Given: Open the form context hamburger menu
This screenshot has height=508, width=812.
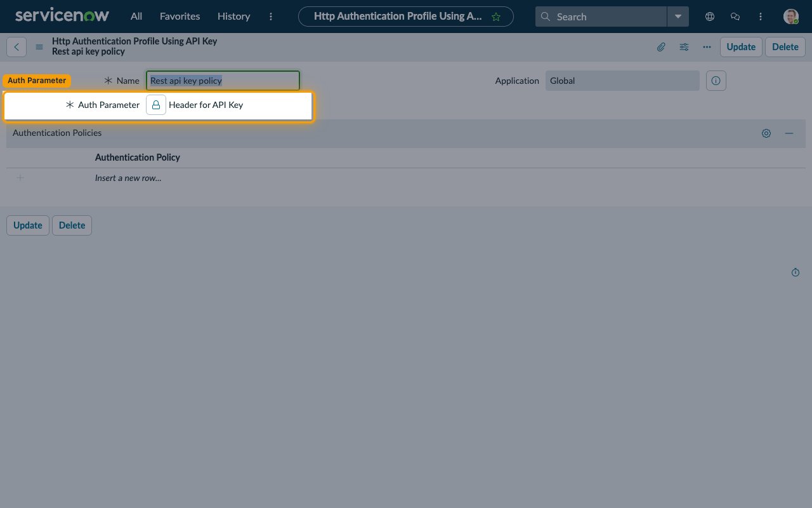Looking at the screenshot, I should (x=39, y=47).
